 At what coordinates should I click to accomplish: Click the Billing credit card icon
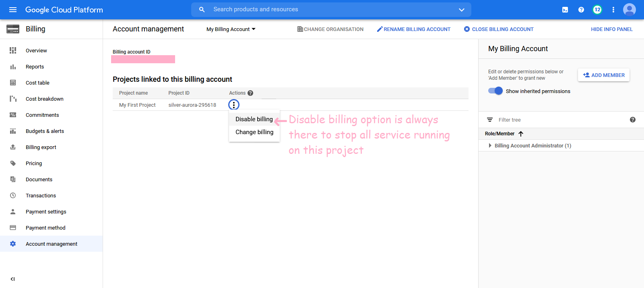13,29
